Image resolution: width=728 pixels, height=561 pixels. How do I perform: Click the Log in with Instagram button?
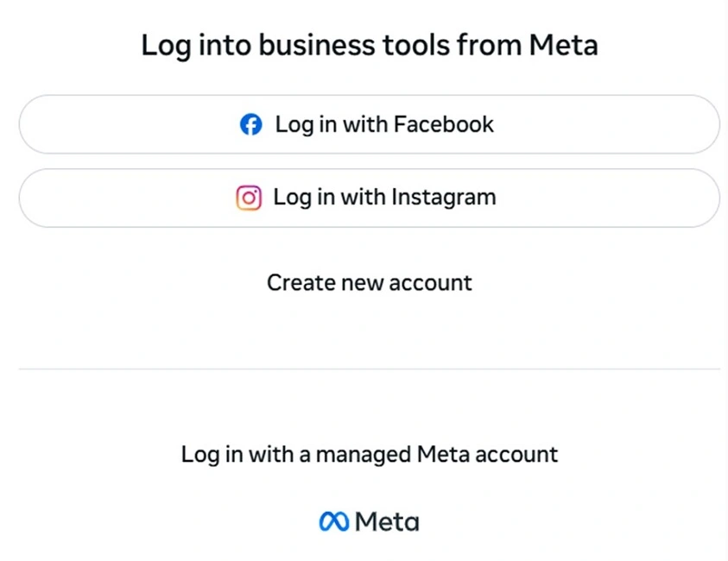coord(369,198)
